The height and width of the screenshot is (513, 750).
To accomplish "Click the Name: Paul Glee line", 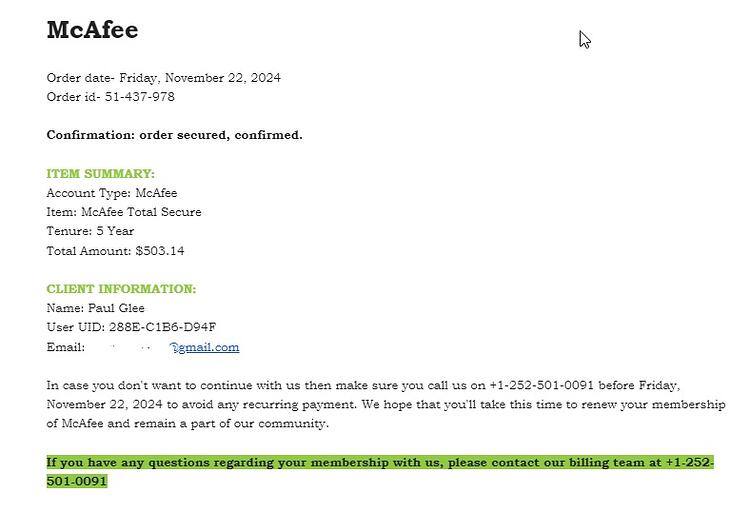I will tap(96, 308).
